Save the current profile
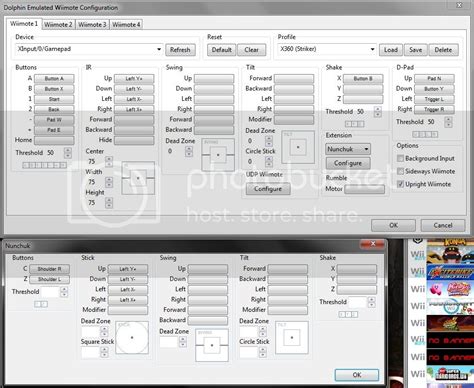Screen dimensions: 474x388 click(416, 50)
